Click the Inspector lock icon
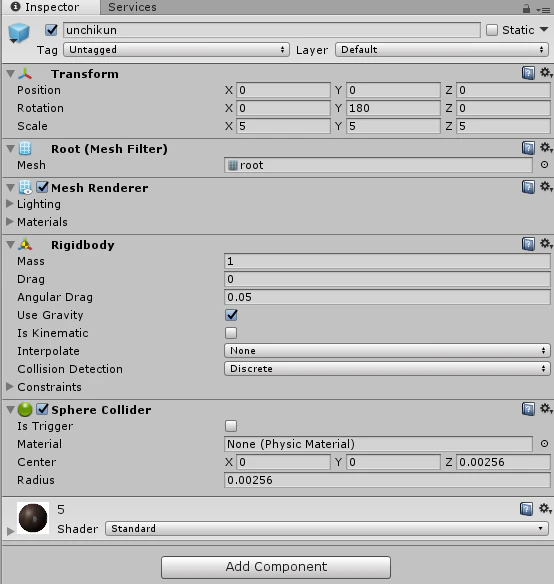The height and width of the screenshot is (584, 554). click(526, 9)
